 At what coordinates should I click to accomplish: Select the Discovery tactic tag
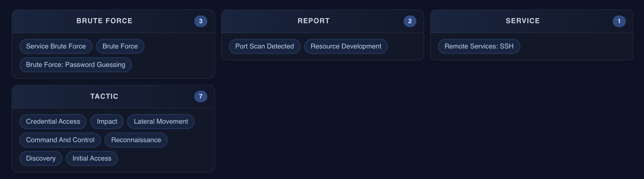tap(41, 158)
